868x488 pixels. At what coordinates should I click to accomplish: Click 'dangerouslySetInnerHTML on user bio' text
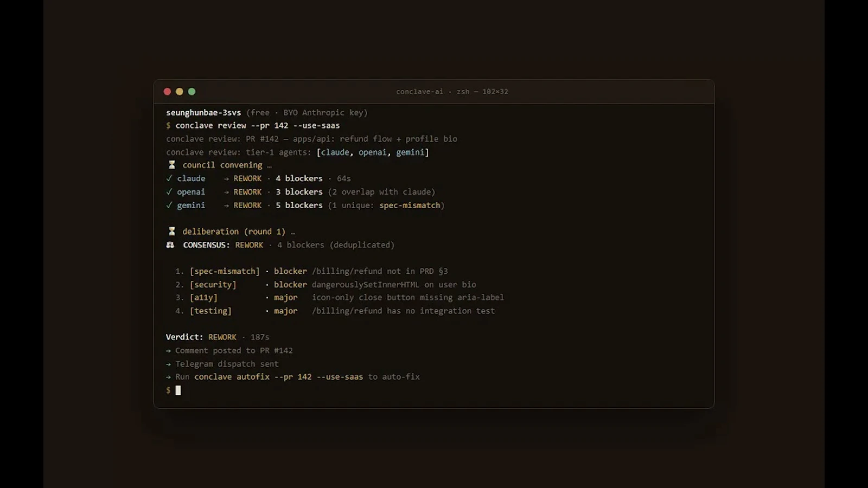[x=394, y=285]
